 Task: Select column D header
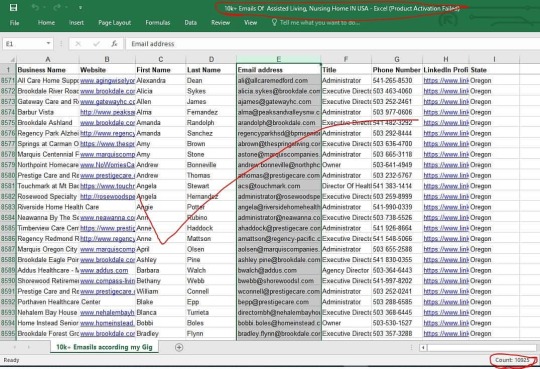tap(211, 59)
